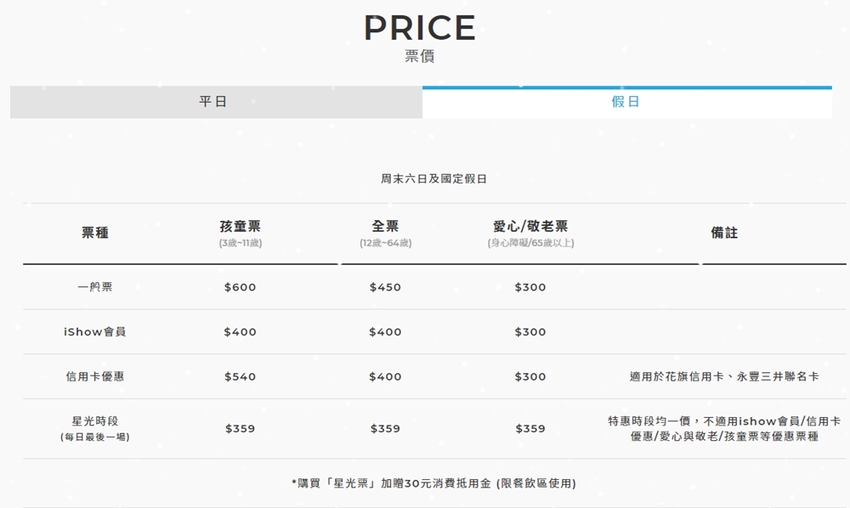Click the $540 credit card child price
850x508 pixels.
click(240, 377)
